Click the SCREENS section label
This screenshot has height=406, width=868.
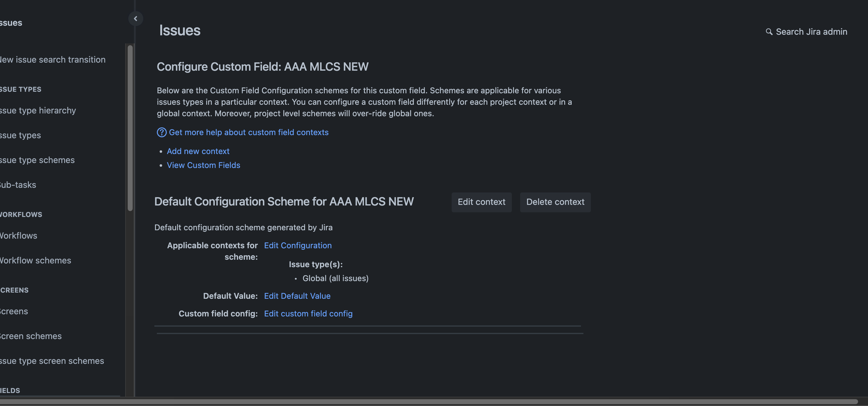click(14, 290)
